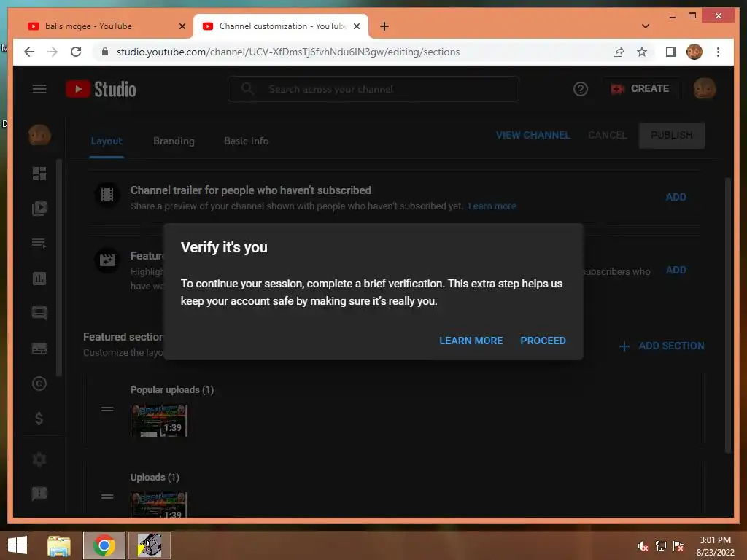The height and width of the screenshot is (560, 747).
Task: Click the CANCEL button
Action: pyautogui.click(x=608, y=135)
